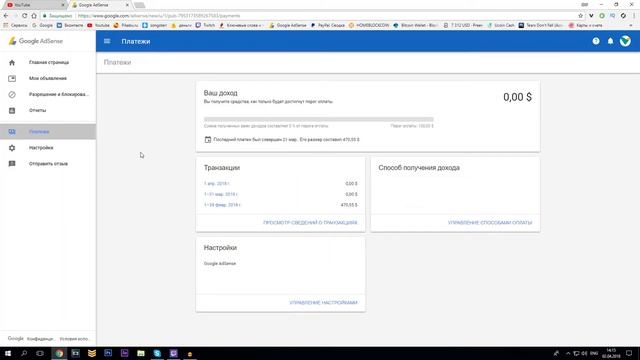Open Skype from taskbar

(157, 353)
